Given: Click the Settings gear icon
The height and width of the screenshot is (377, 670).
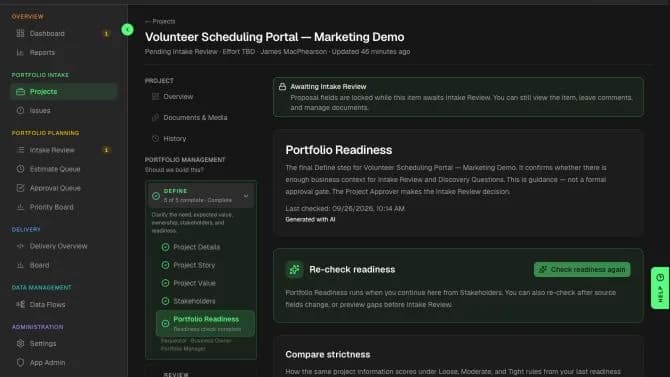Looking at the screenshot, I should (x=20, y=343).
